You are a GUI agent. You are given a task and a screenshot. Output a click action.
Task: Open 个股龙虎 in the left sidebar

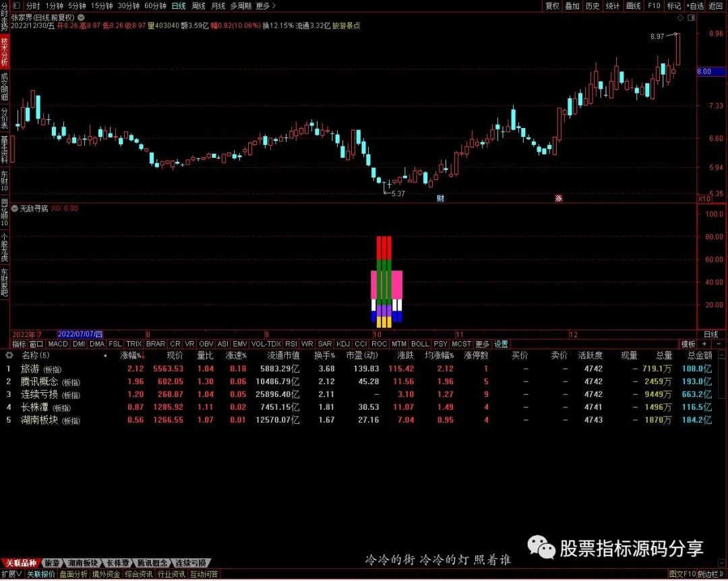tap(4, 247)
